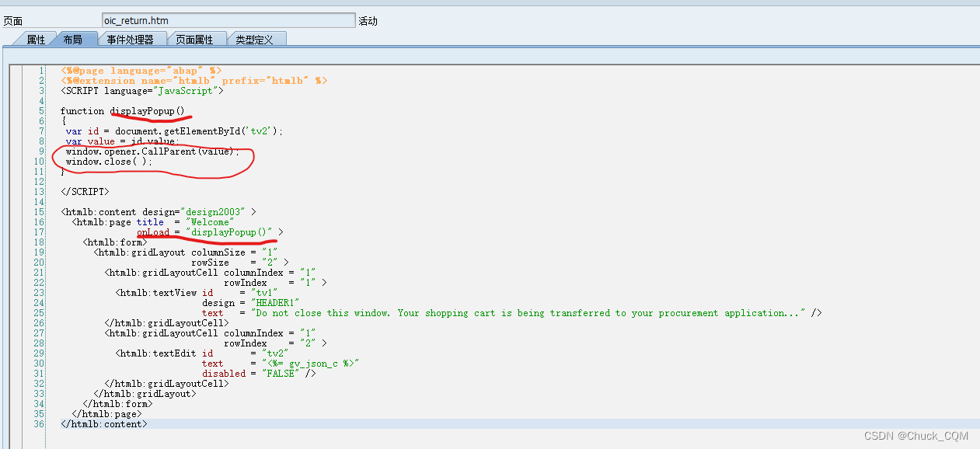This screenshot has width=980, height=449.
Task: Click the window.close( ) line
Action: click(x=110, y=162)
